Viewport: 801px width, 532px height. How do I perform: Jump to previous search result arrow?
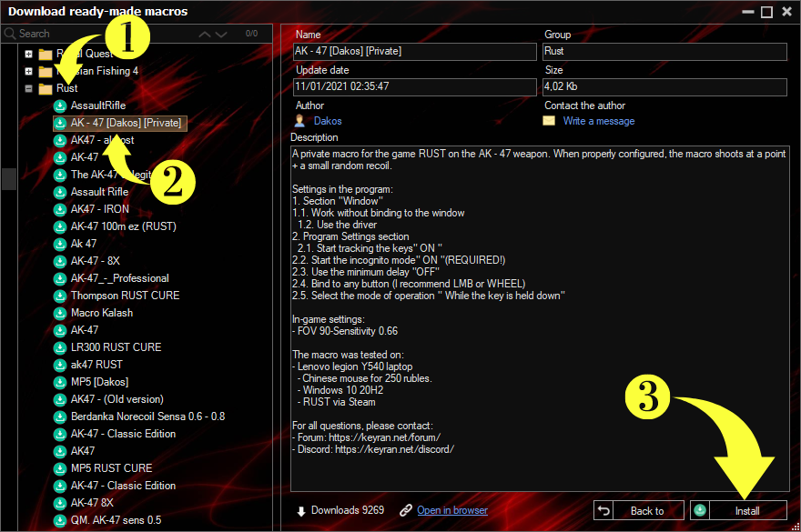click(204, 35)
